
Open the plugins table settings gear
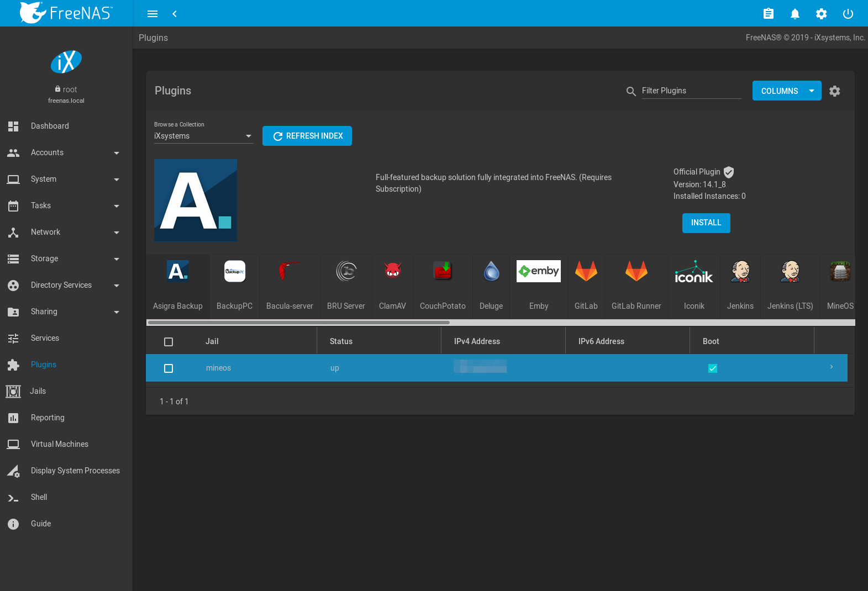click(x=835, y=91)
